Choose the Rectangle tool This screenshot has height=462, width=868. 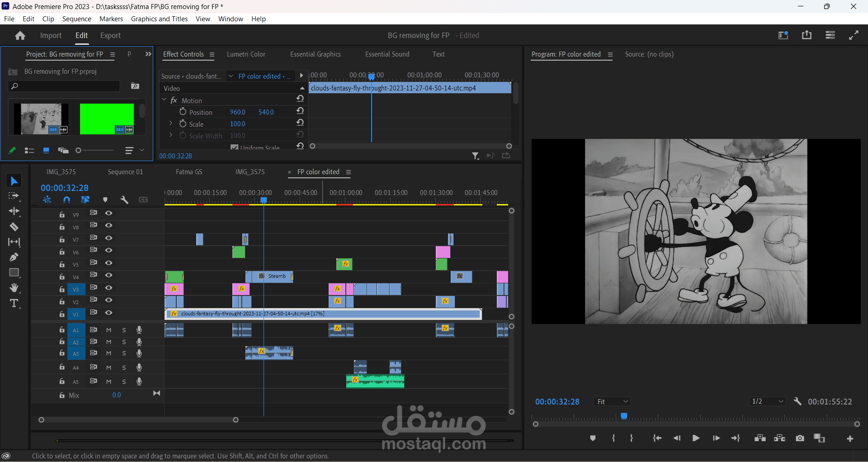14,272
